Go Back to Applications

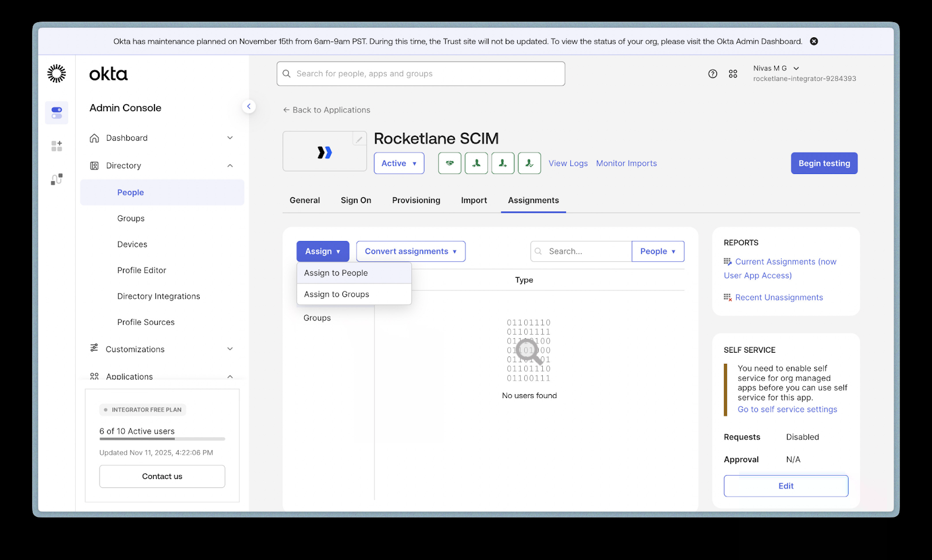pos(327,110)
